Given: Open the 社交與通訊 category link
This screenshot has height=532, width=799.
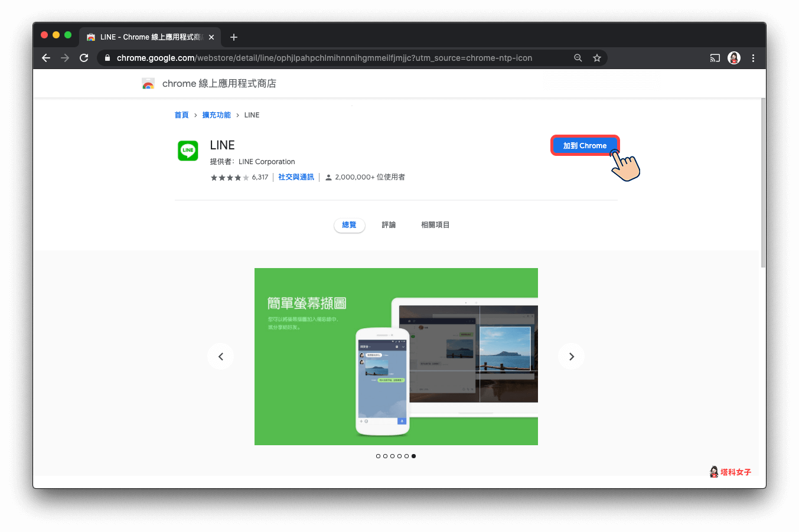Looking at the screenshot, I should pos(295,177).
